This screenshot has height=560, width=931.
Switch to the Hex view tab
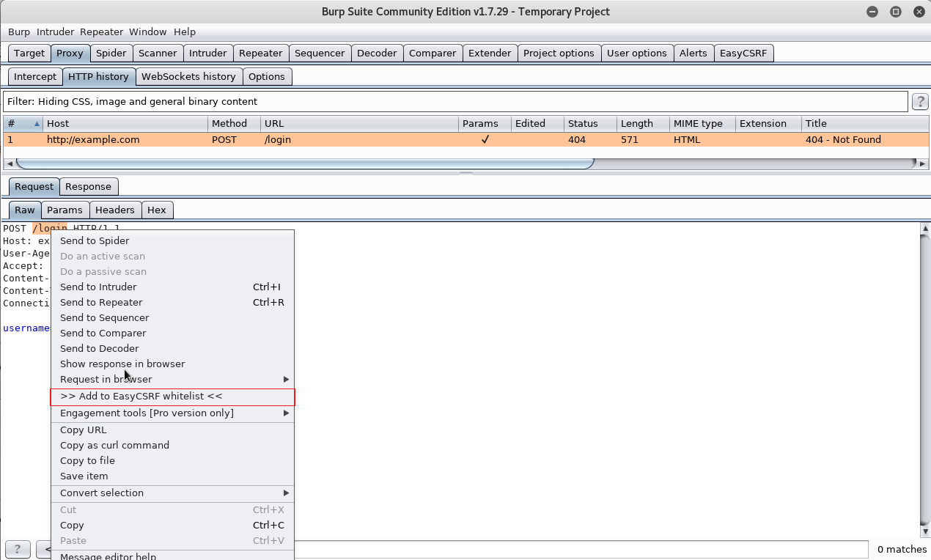pyautogui.click(x=157, y=210)
